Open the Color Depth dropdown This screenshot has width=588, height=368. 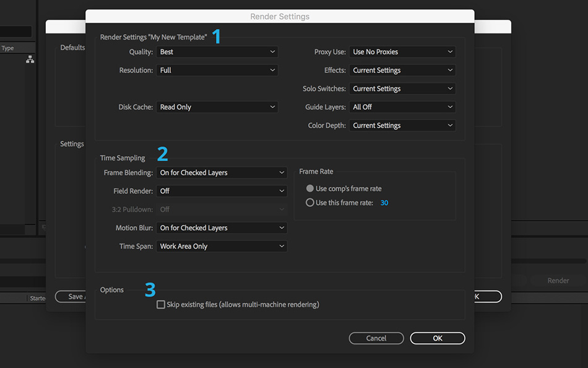(x=402, y=125)
